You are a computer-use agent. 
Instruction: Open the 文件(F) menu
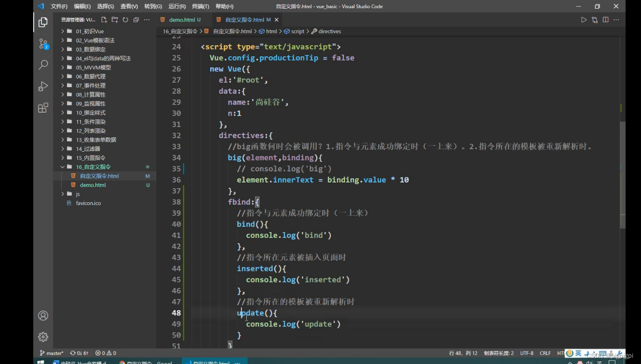[59, 6]
